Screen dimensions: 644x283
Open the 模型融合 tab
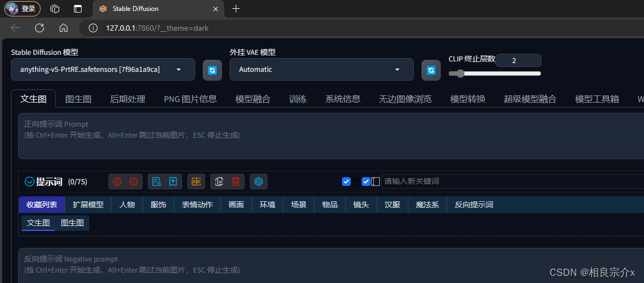pos(253,99)
